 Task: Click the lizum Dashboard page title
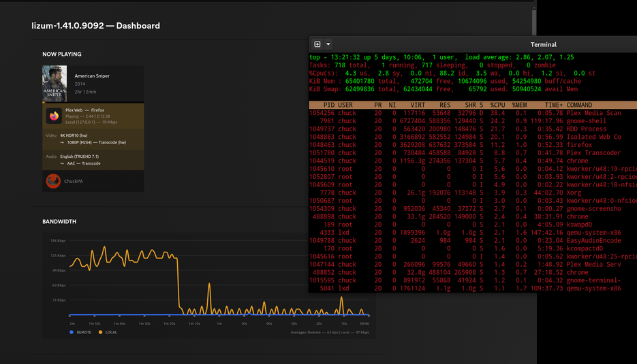point(96,26)
